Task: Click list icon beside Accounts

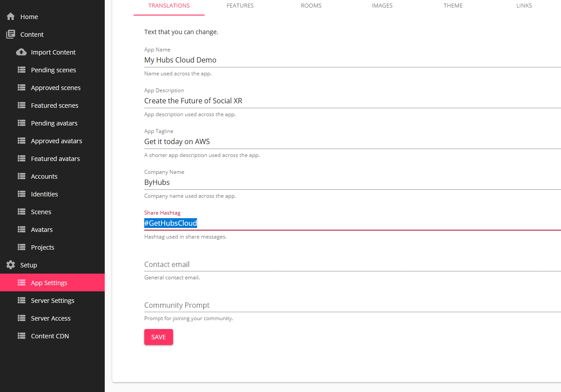Action: click(21, 176)
